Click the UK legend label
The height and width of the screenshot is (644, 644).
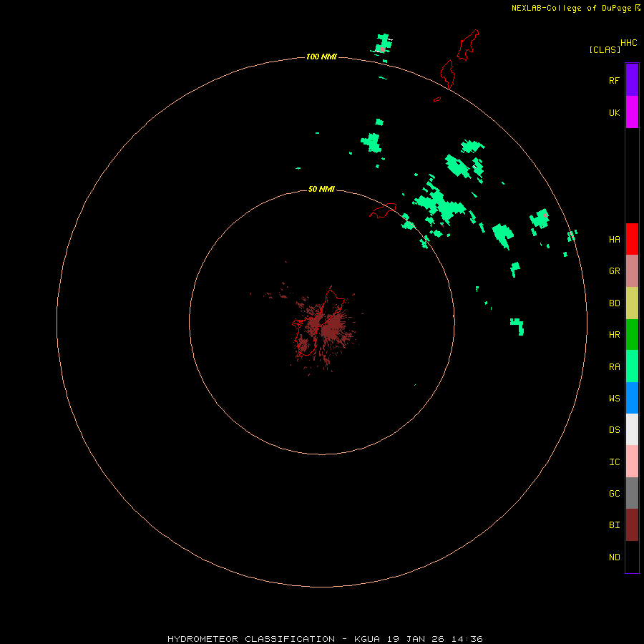[x=614, y=112]
